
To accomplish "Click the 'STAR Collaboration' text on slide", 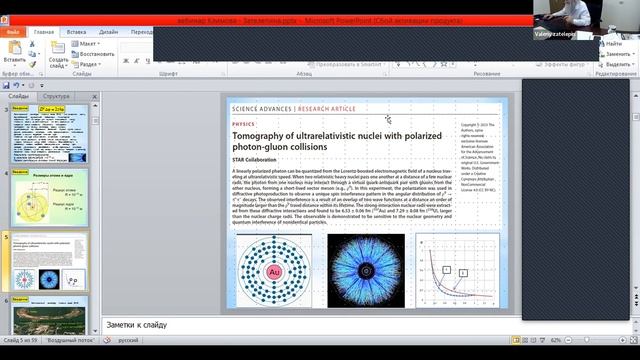I will pos(254,160).
